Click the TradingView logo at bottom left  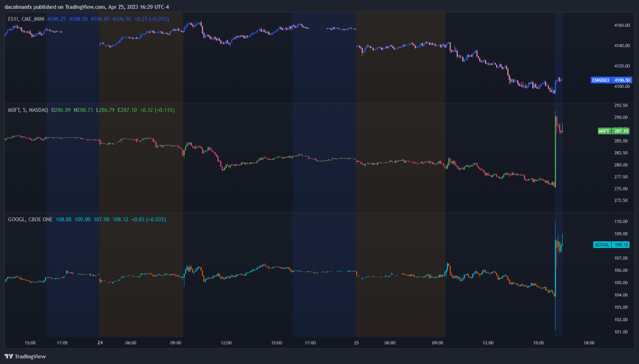click(x=25, y=356)
